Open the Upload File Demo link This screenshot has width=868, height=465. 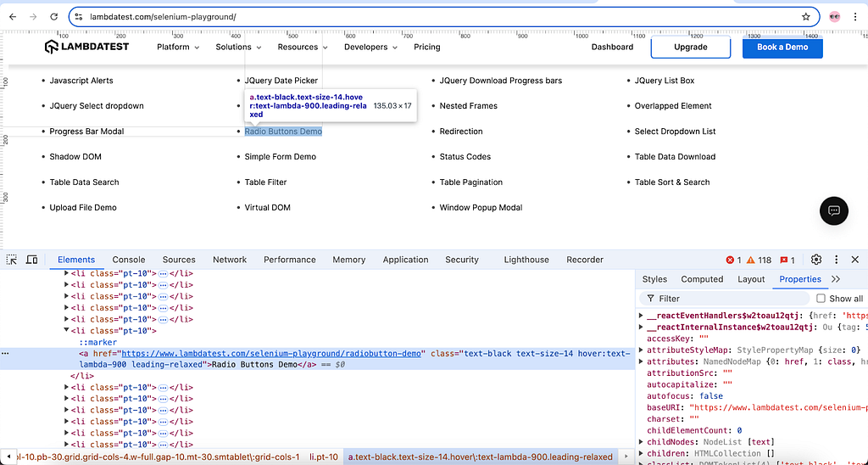[x=83, y=208]
